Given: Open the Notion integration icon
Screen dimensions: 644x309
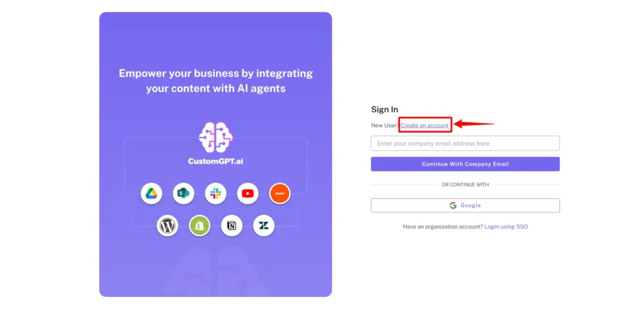Looking at the screenshot, I should point(231,225).
